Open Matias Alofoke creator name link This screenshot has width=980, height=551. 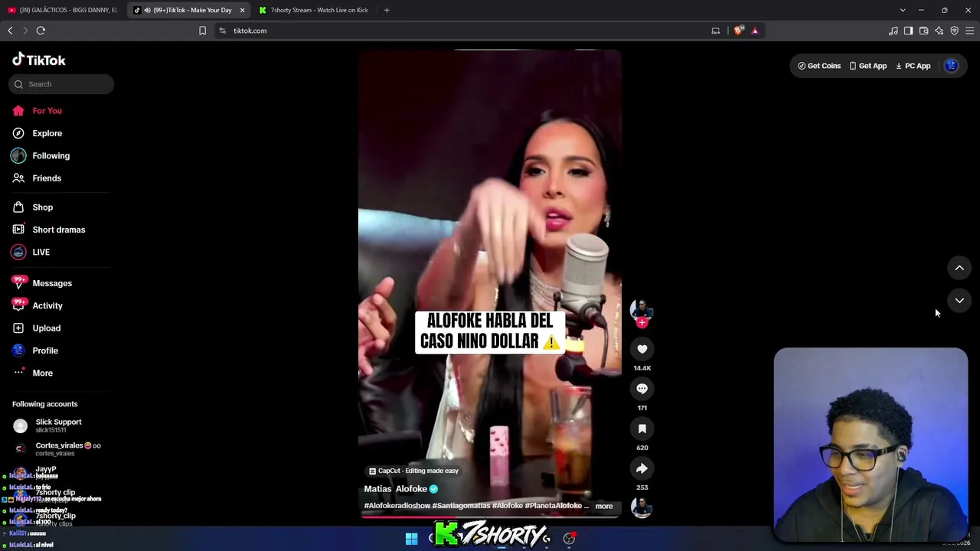click(395, 489)
